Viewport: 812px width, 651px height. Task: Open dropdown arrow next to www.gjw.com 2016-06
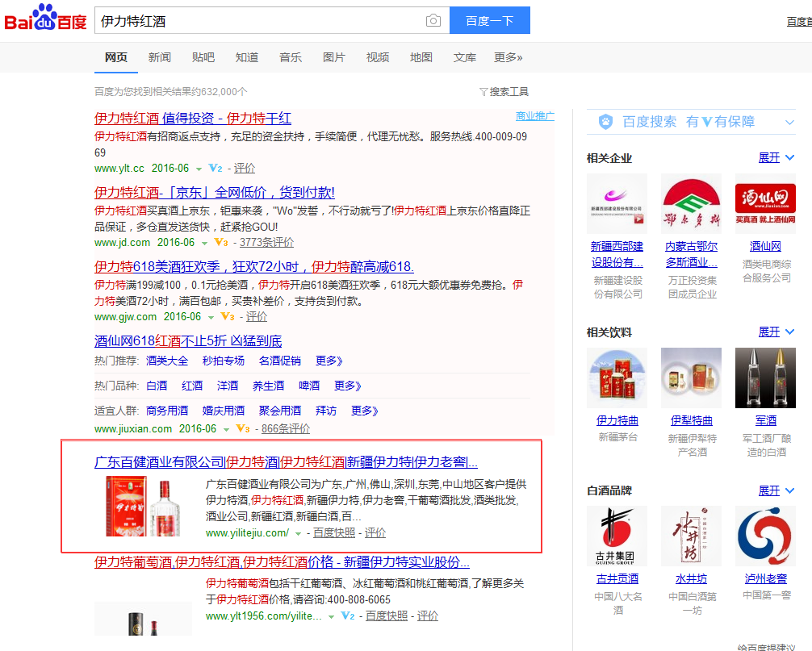pyautogui.click(x=211, y=317)
